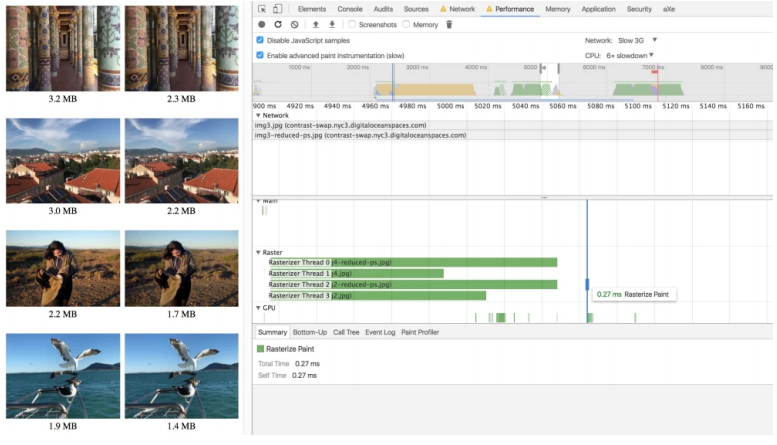Collapse the Raster section
This screenshot has height=445, width=777.
tap(258, 253)
